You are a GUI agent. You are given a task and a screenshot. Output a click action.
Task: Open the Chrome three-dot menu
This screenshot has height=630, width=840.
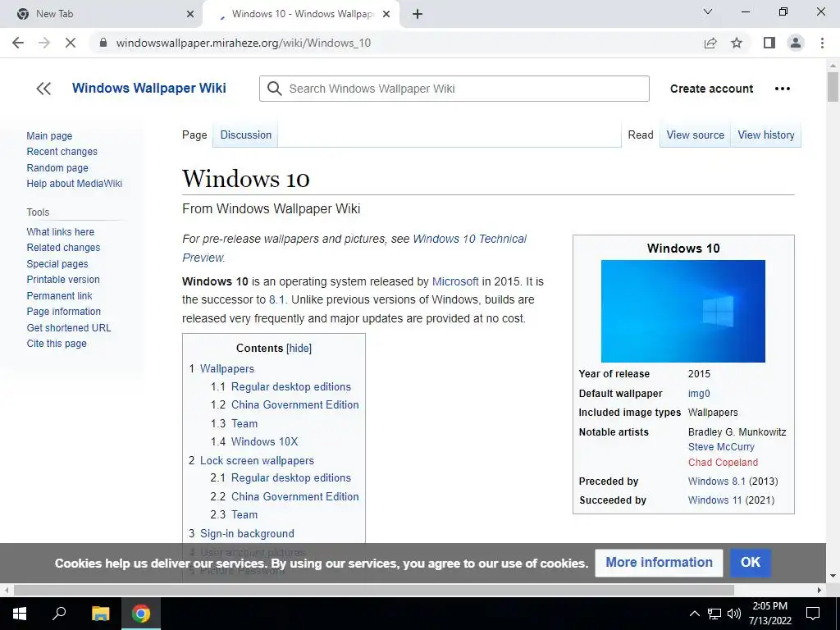[x=822, y=43]
